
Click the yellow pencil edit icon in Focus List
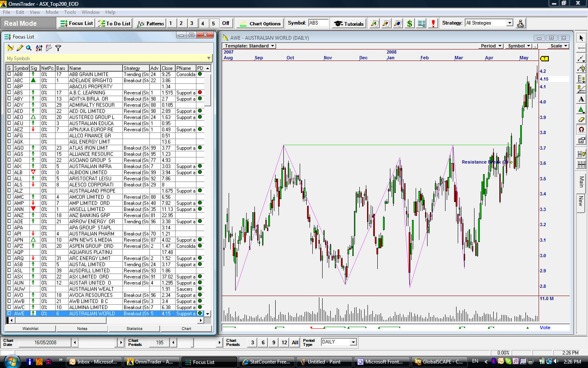(x=20, y=48)
